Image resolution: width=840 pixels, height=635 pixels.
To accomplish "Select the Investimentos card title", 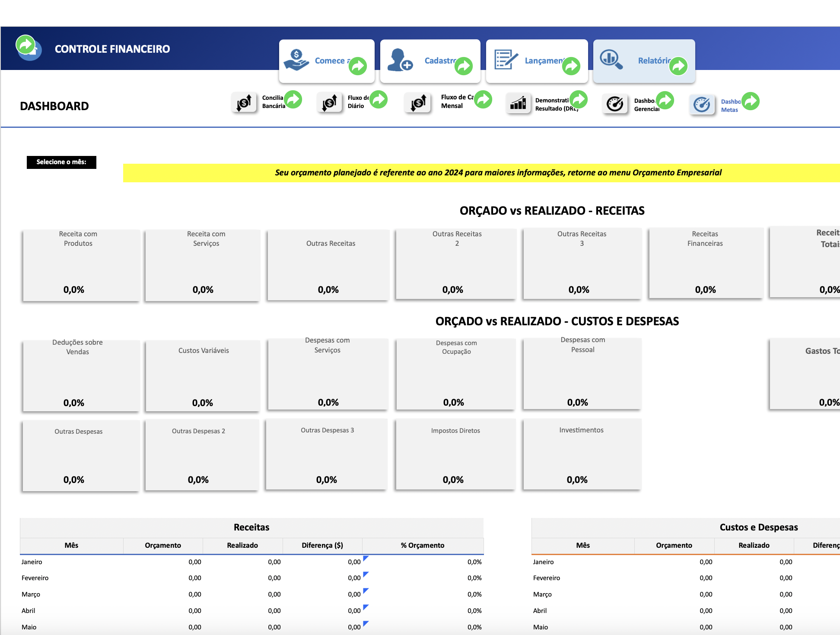I will pos(581,430).
